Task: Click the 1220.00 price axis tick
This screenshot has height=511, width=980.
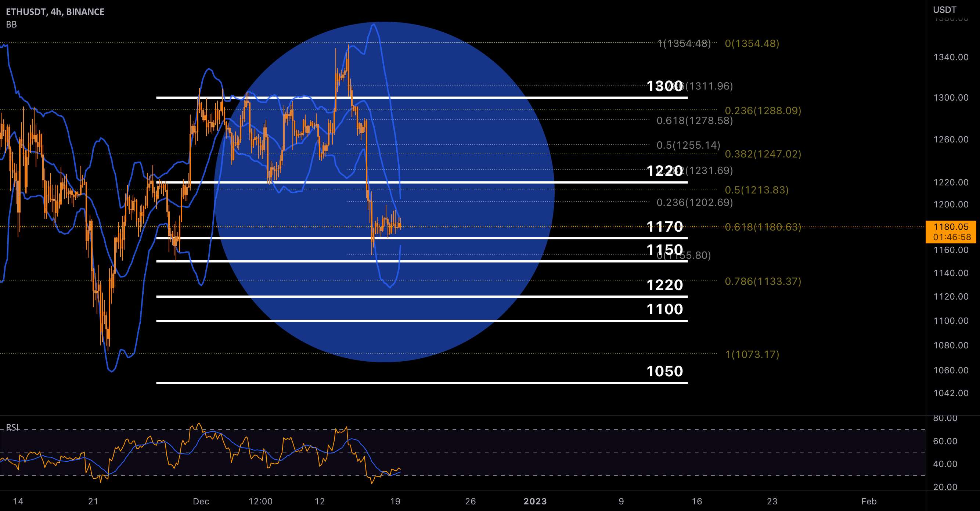Action: click(951, 182)
